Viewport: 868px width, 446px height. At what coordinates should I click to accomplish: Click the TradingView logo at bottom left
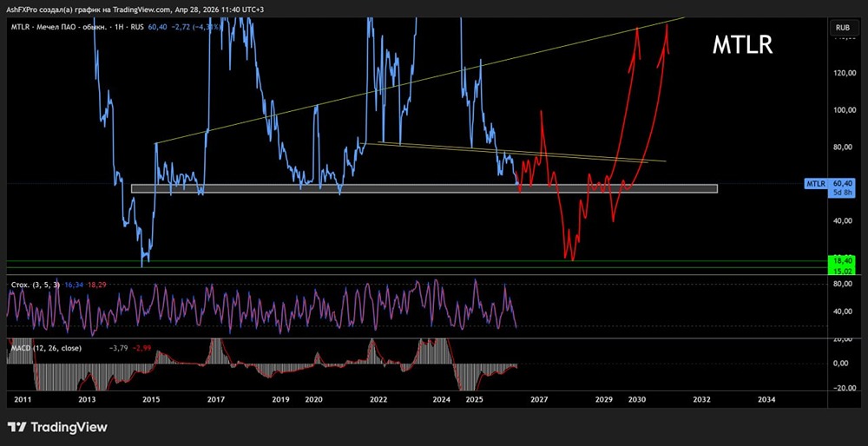(x=57, y=427)
